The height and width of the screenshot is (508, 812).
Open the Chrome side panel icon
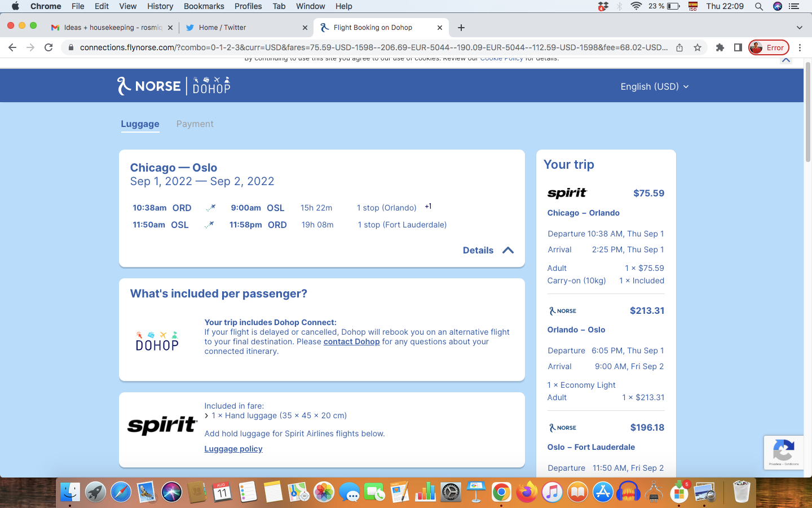click(x=738, y=47)
